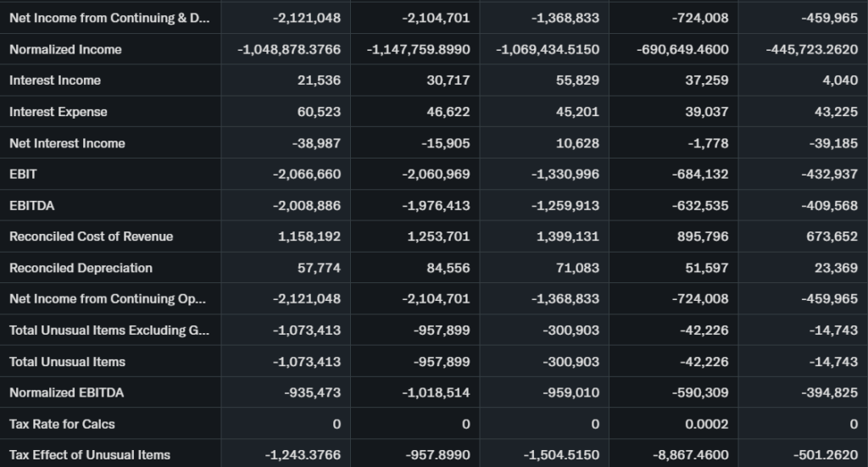868x467 pixels.
Task: Select the Interest Income row label
Action: pyautogui.click(x=55, y=81)
